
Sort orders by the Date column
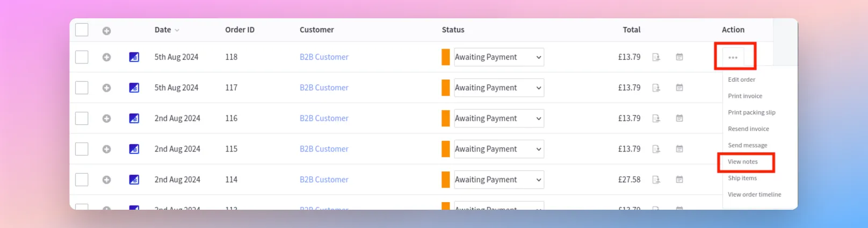(x=167, y=30)
